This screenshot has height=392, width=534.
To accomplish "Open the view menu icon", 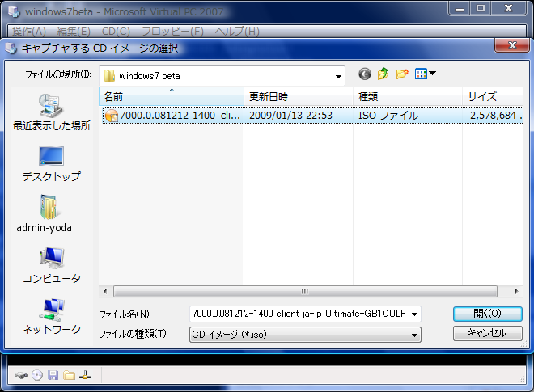I will [x=421, y=74].
